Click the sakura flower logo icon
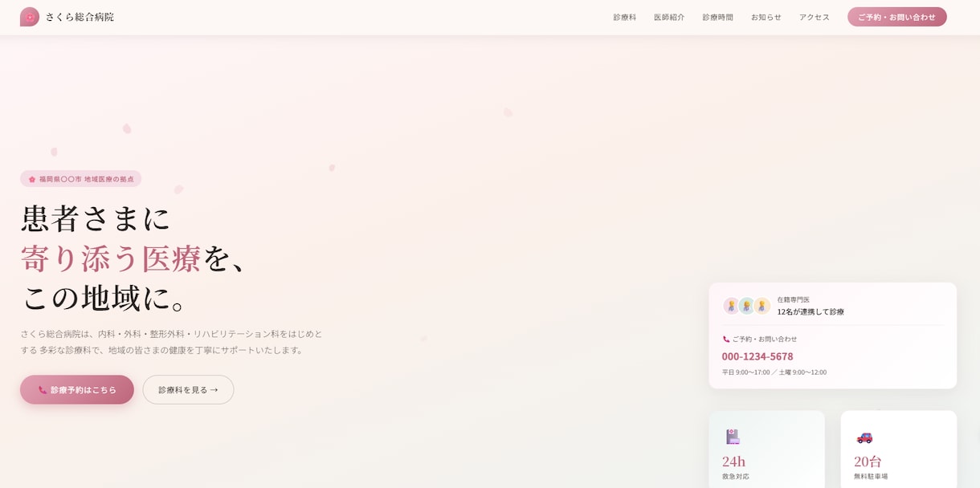980x488 pixels. (x=30, y=17)
